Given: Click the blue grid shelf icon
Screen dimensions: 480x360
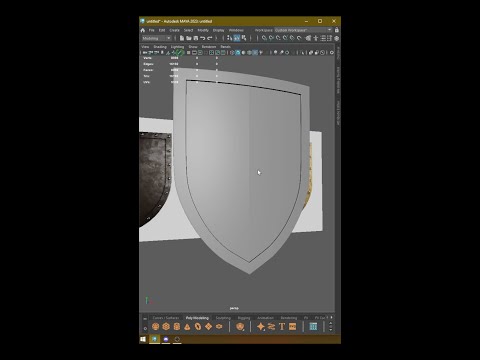Looking at the screenshot, I should (x=313, y=327).
